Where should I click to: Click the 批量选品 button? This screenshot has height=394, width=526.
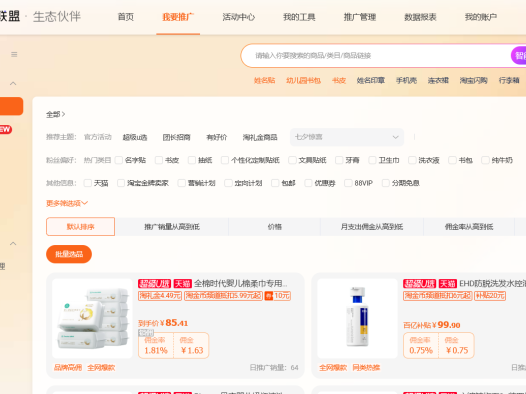pyautogui.click(x=69, y=254)
